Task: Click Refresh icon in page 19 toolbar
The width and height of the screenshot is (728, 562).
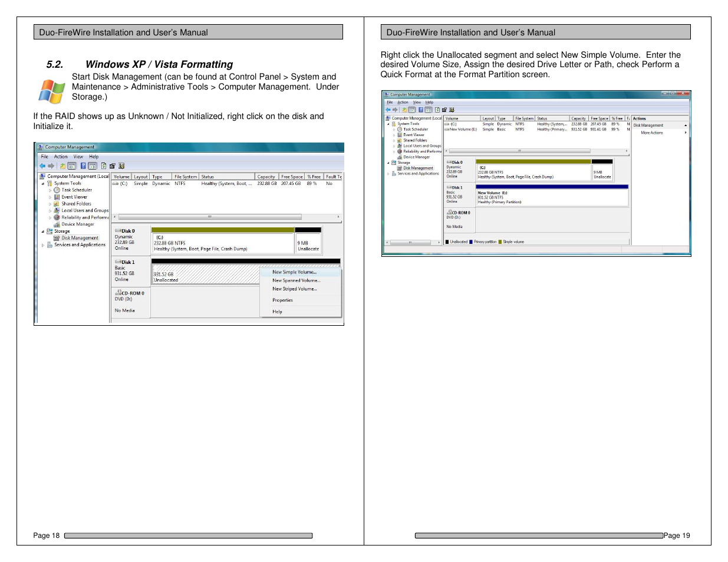Action: tap(437, 110)
